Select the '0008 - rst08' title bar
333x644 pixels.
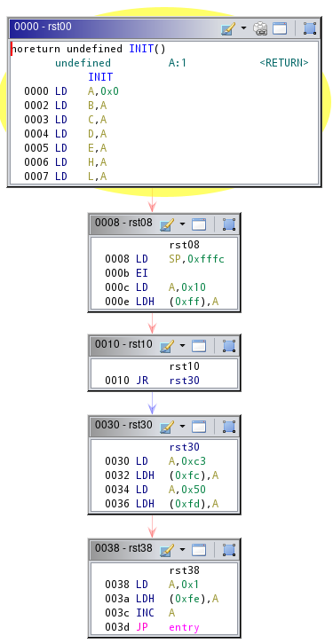click(164, 224)
